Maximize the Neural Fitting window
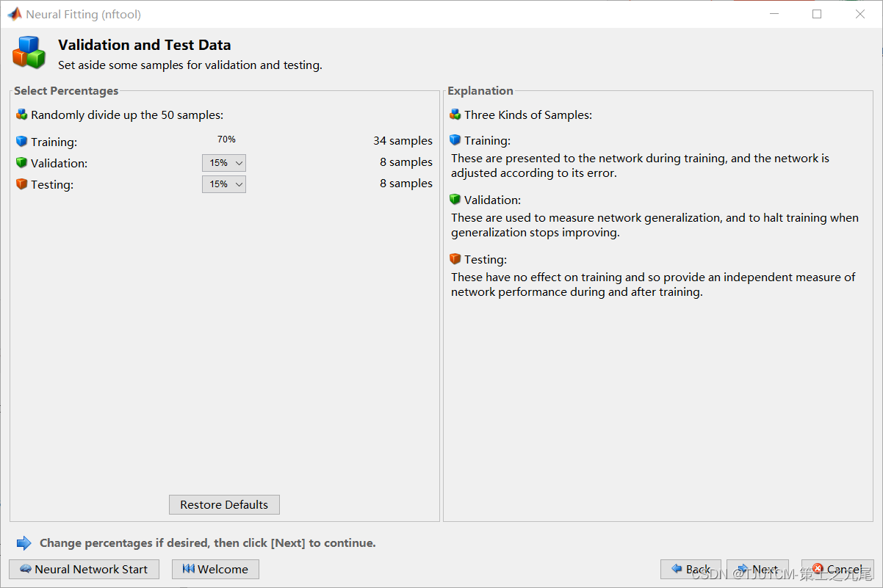 coord(817,14)
